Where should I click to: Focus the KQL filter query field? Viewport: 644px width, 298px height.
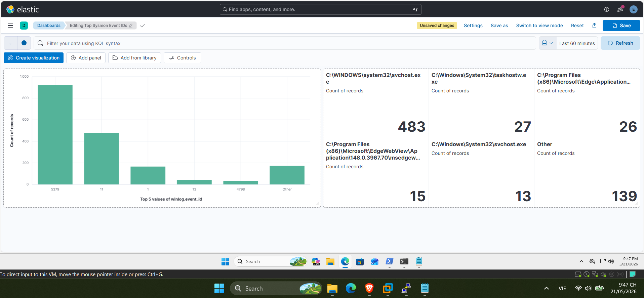tap(285, 43)
